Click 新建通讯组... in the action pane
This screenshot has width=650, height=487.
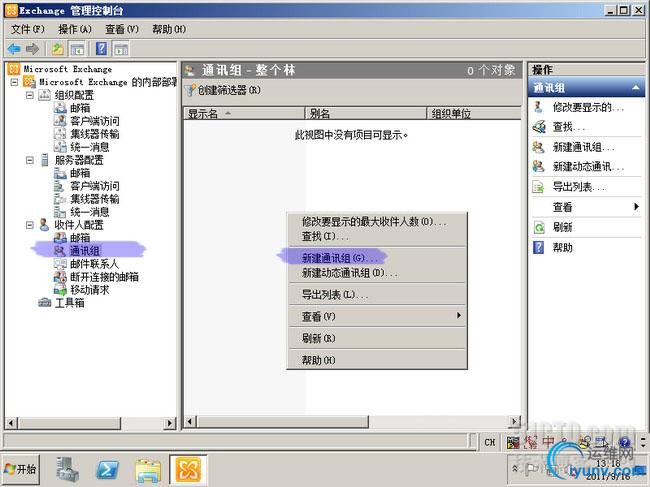(x=586, y=147)
